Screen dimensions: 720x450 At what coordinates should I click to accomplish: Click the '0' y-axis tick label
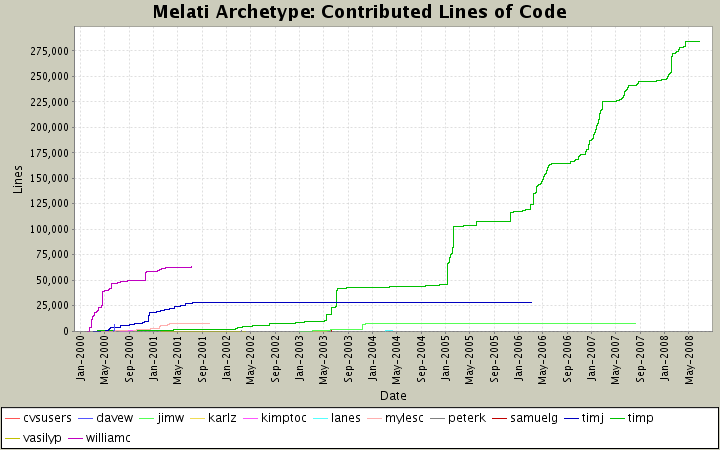67,331
